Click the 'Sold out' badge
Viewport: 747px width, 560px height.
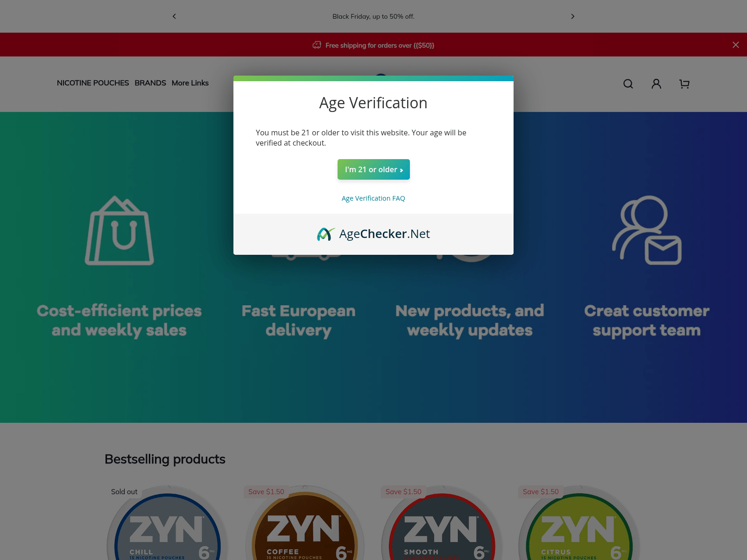point(124,492)
